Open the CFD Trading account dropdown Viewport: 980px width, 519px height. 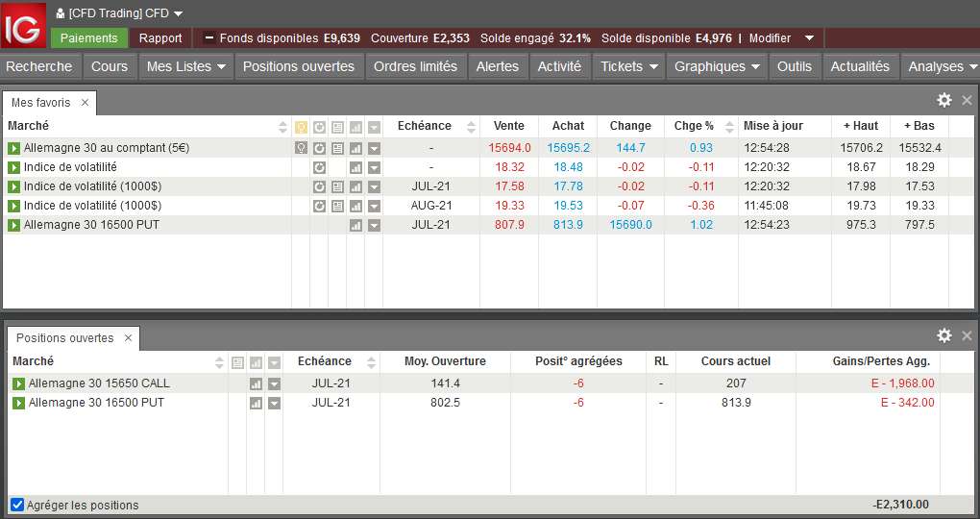178,13
